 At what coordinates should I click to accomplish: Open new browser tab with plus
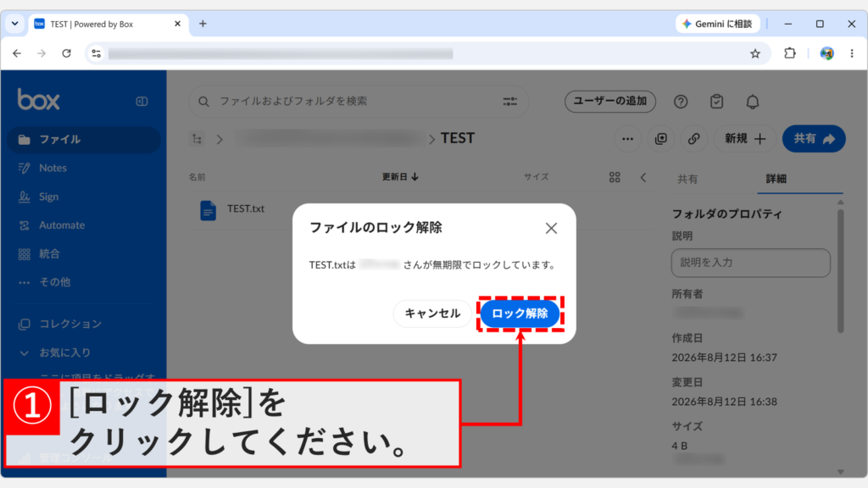tap(203, 24)
